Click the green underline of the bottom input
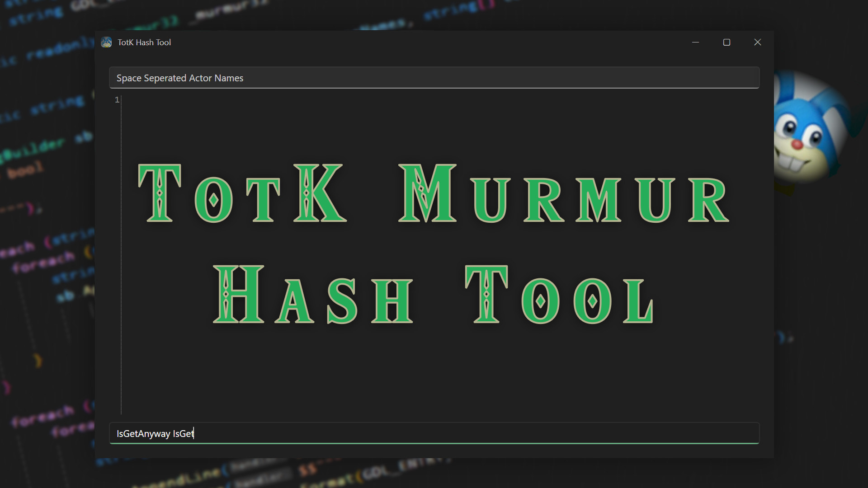The height and width of the screenshot is (488, 868). tap(434, 444)
